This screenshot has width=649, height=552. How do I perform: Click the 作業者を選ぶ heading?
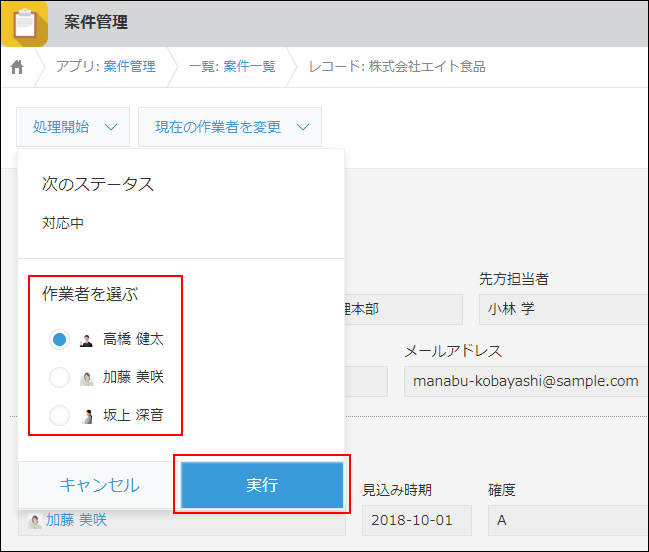[x=90, y=294]
